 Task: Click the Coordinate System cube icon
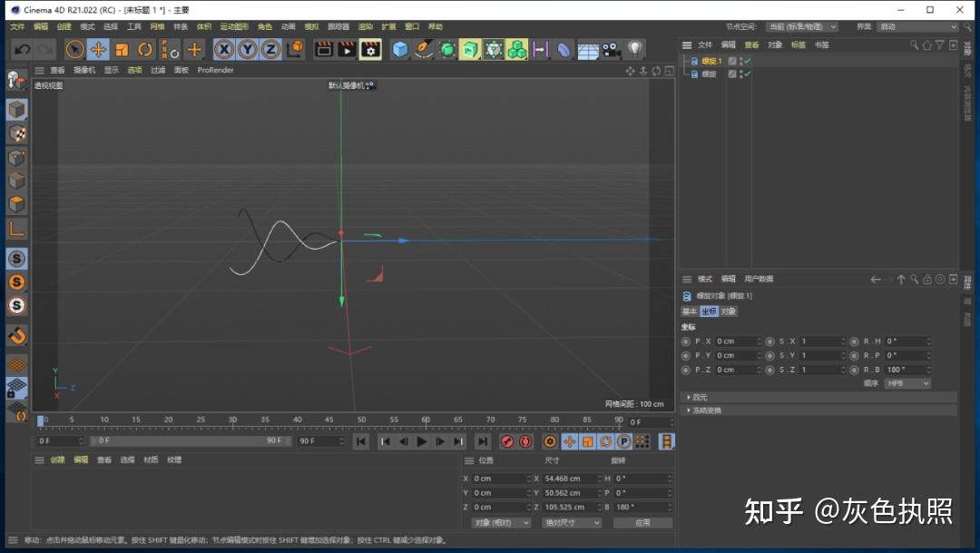(295, 49)
